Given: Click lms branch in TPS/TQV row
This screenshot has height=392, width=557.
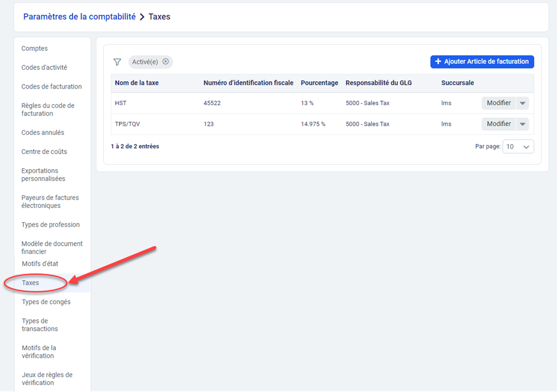Looking at the screenshot, I should click(446, 124).
